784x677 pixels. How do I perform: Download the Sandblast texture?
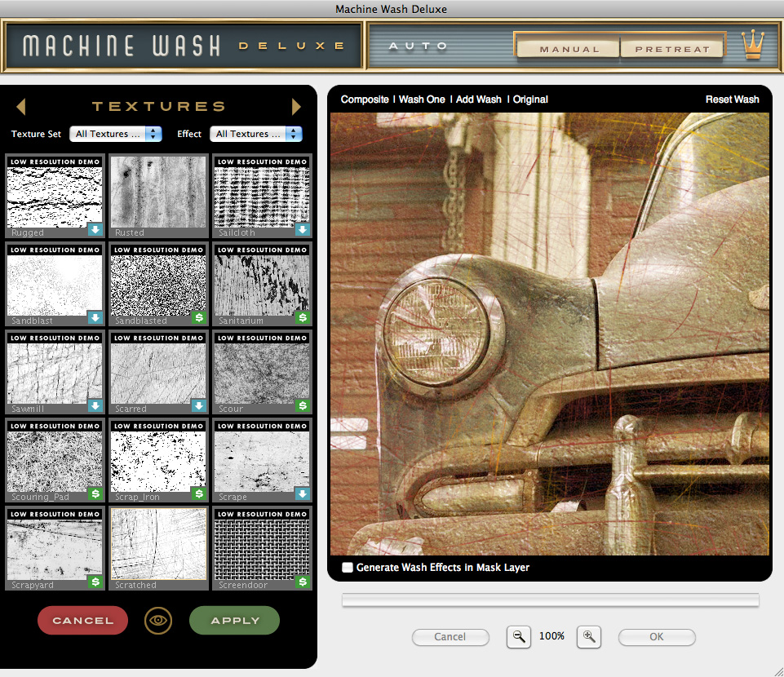(x=95, y=317)
